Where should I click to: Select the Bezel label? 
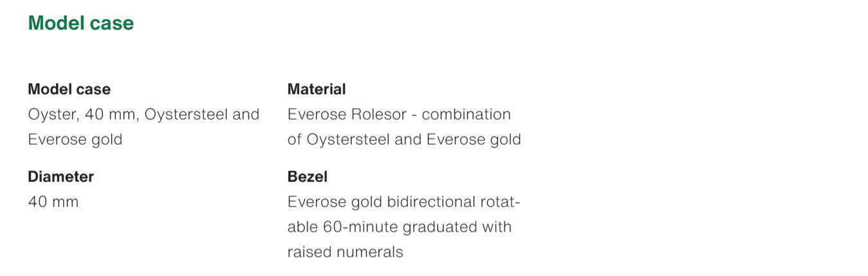pyautogui.click(x=308, y=176)
